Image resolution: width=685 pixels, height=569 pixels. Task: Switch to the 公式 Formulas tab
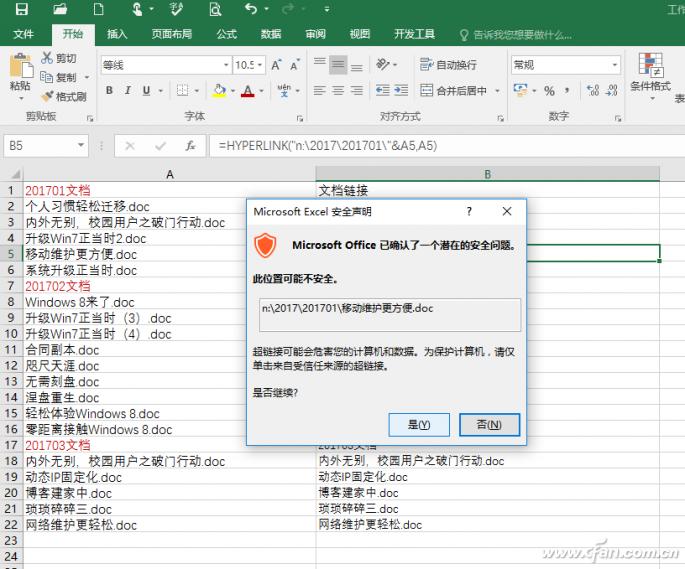pos(227,34)
